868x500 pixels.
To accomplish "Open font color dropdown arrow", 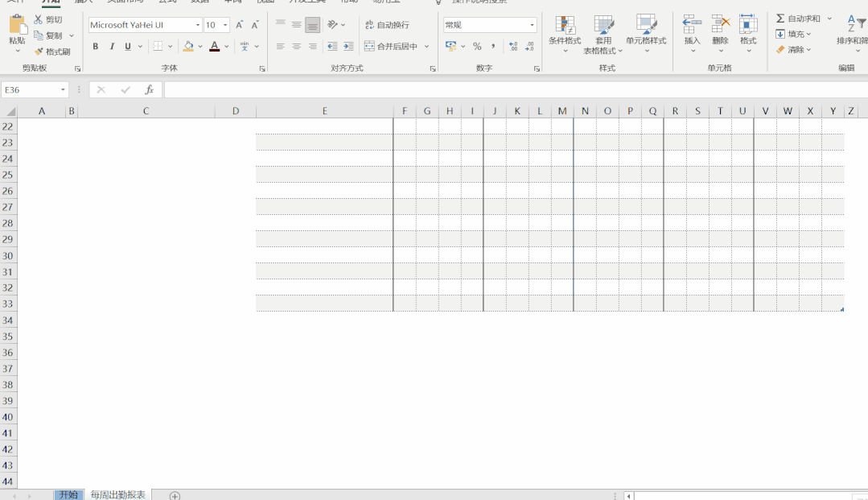I will pos(226,47).
